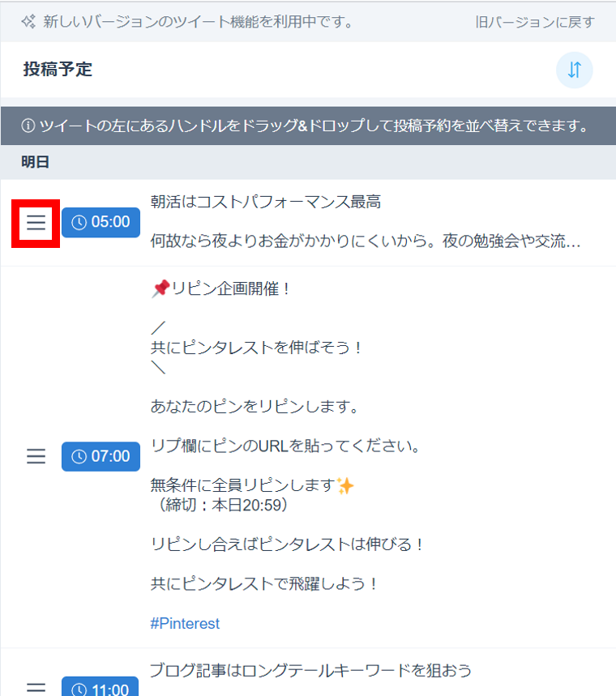Click the 明日 date section header

click(x=36, y=162)
